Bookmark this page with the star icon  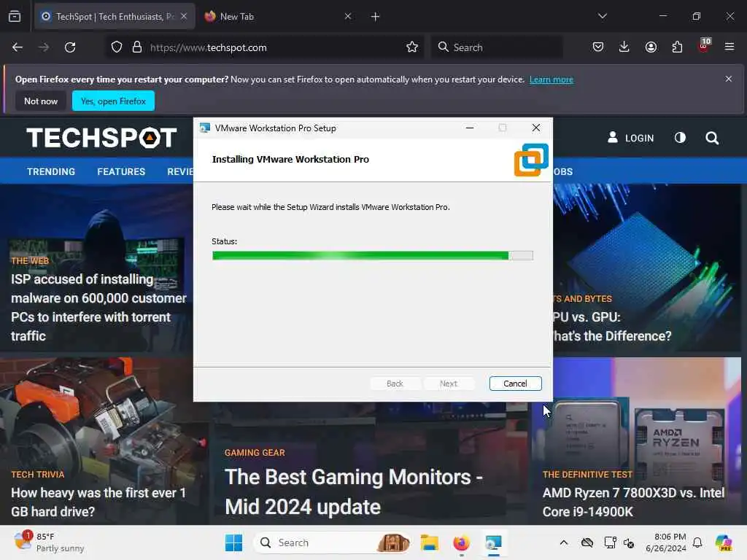tap(412, 47)
